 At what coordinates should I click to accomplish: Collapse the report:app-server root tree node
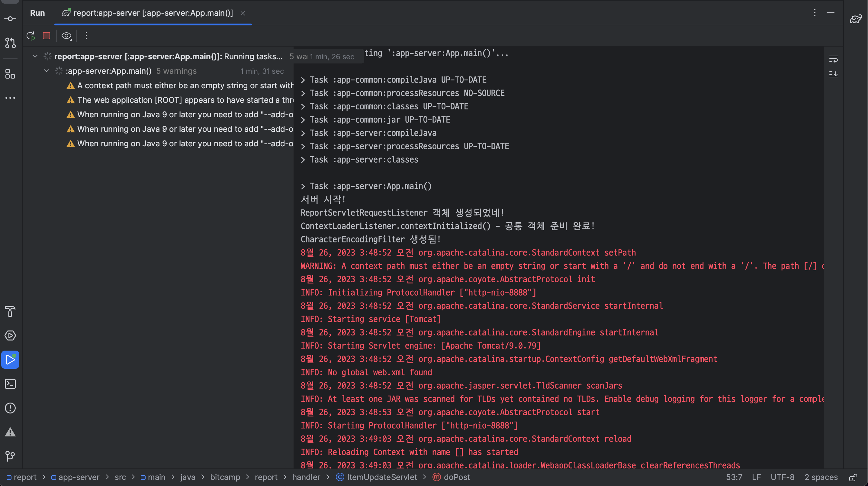[x=35, y=56]
